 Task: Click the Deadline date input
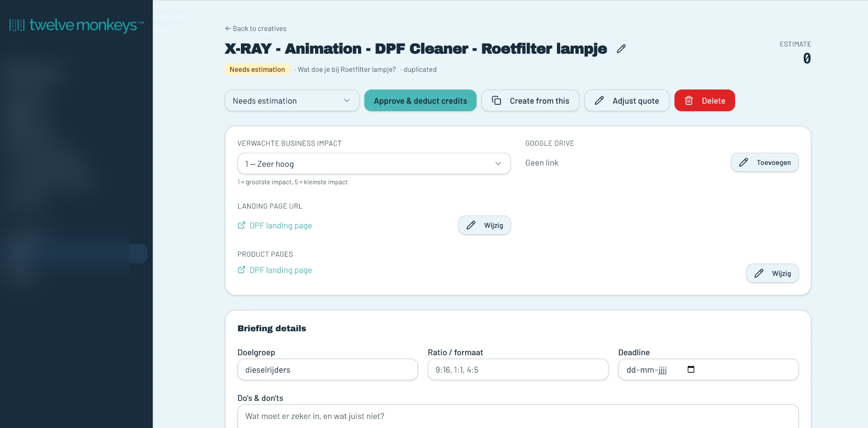point(708,370)
